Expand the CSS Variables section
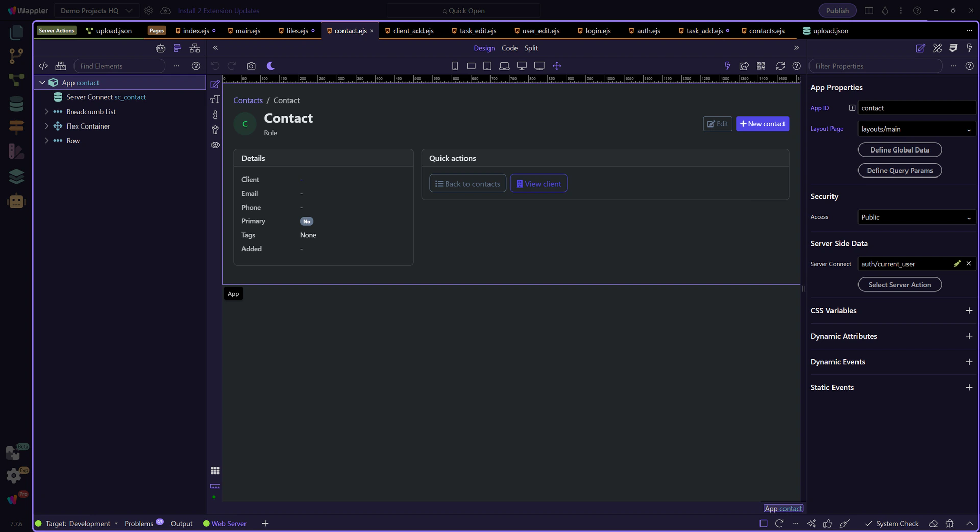The height and width of the screenshot is (532, 980). click(x=969, y=311)
